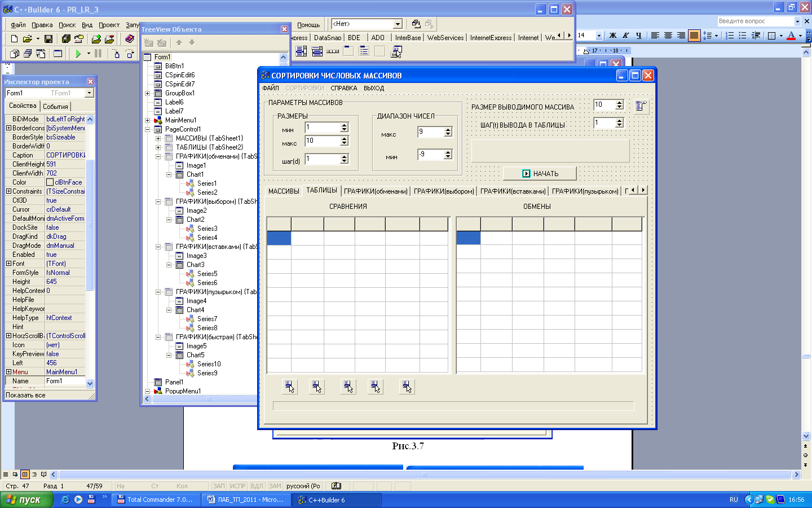Click the first sort icon below the tables
The image size is (812, 508).
290,387
